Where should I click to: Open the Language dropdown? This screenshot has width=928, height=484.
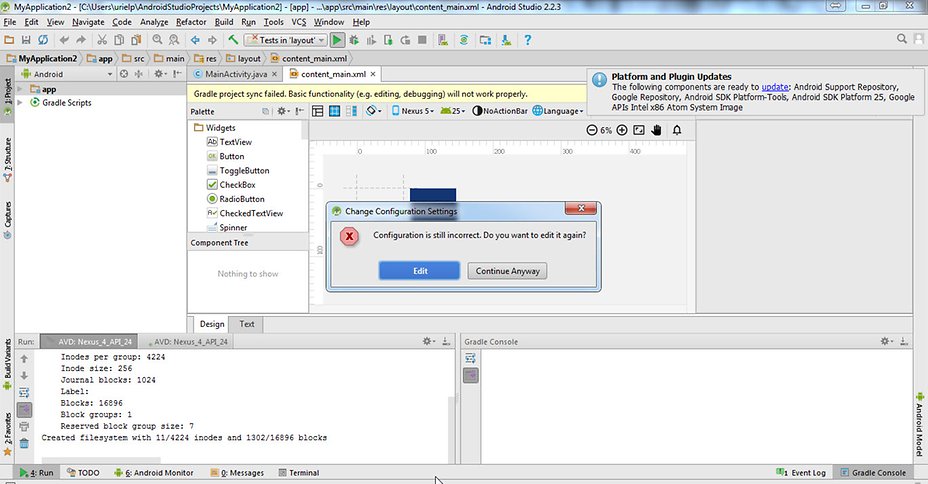(x=558, y=111)
